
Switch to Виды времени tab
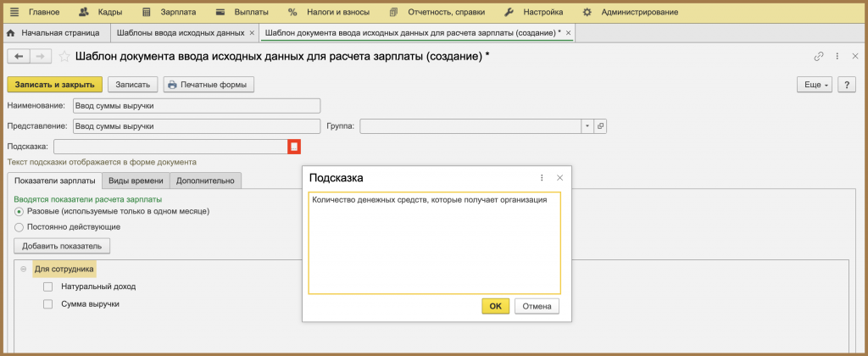pyautogui.click(x=136, y=181)
